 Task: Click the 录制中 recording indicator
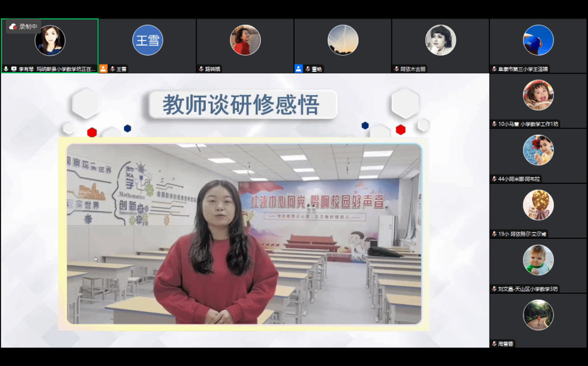(x=23, y=27)
